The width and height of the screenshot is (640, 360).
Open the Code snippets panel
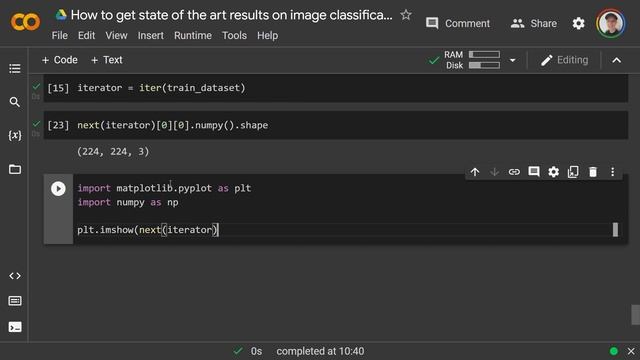point(15,276)
